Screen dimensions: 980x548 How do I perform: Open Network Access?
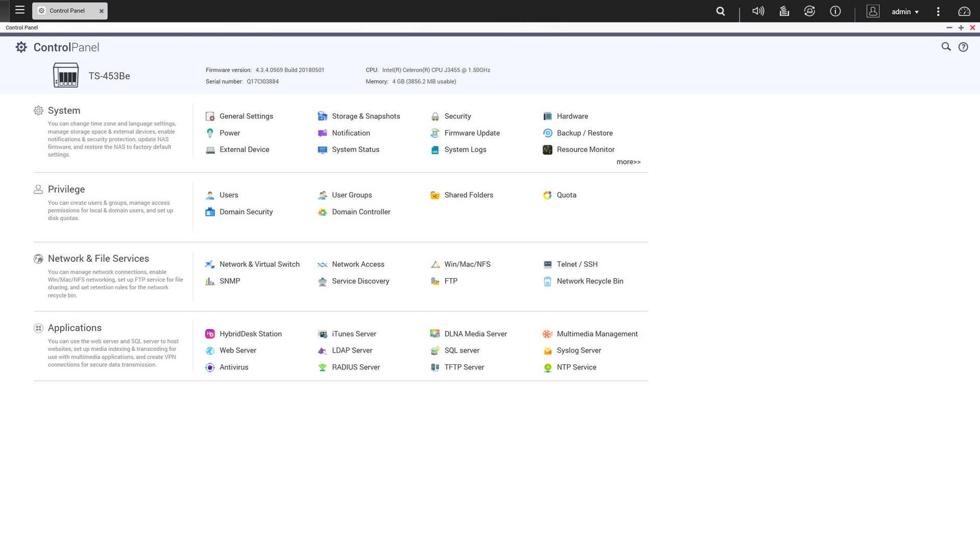click(351, 264)
